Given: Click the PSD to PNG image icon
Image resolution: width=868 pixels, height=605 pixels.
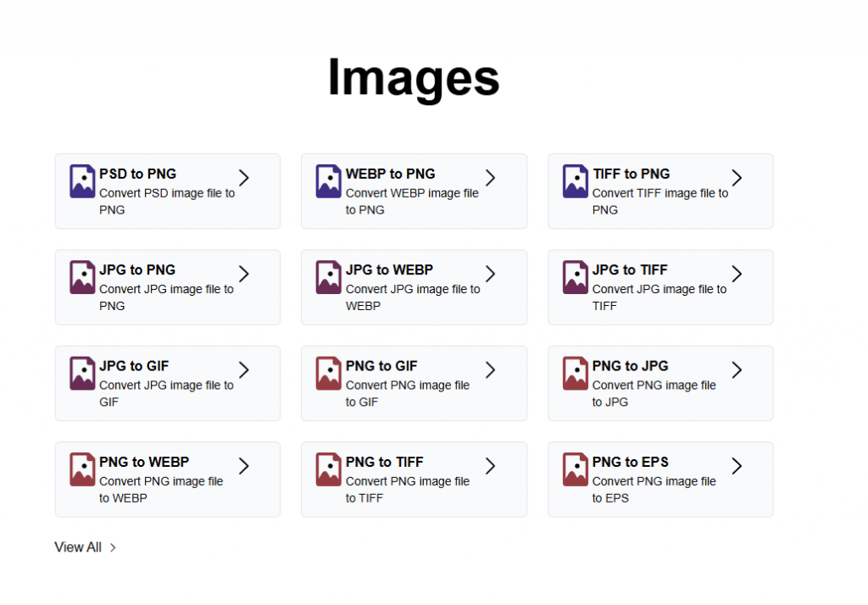Looking at the screenshot, I should 82,181.
